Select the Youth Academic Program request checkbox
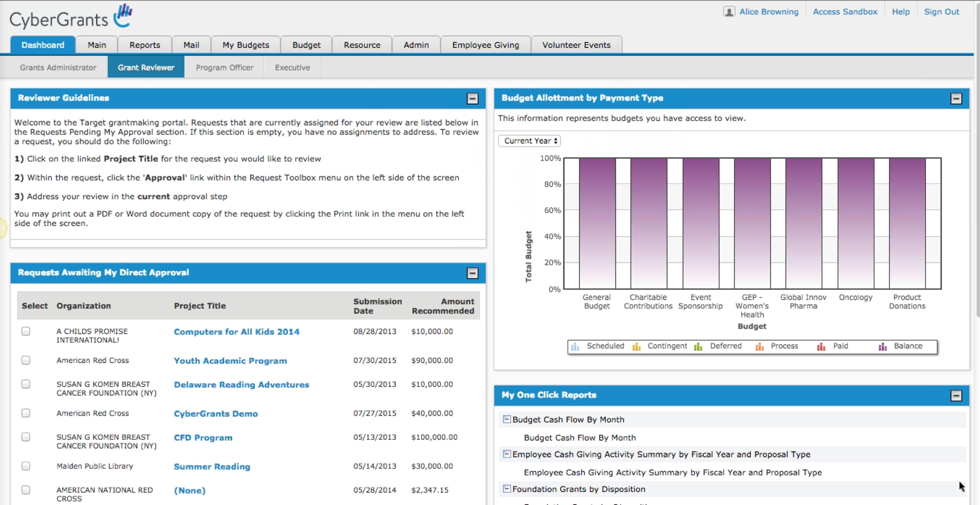 coord(26,360)
